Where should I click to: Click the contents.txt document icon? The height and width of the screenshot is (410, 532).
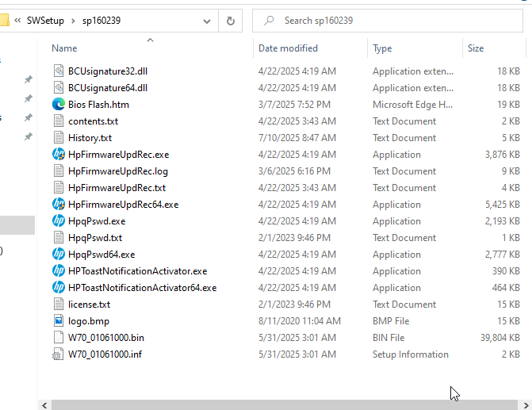(59, 121)
